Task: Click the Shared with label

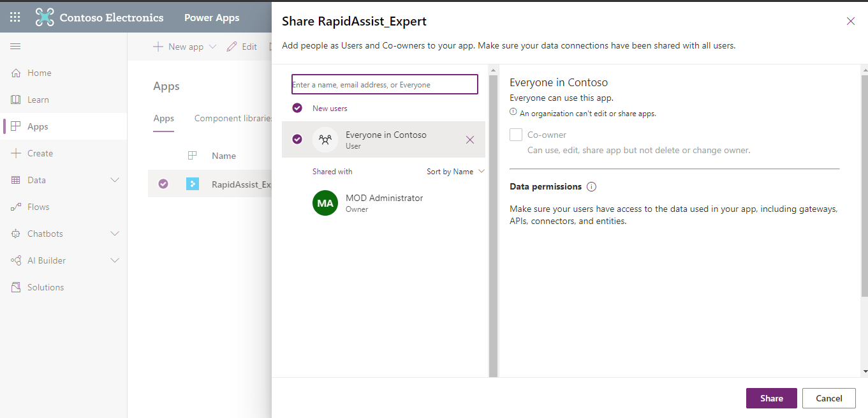Action: pos(332,172)
